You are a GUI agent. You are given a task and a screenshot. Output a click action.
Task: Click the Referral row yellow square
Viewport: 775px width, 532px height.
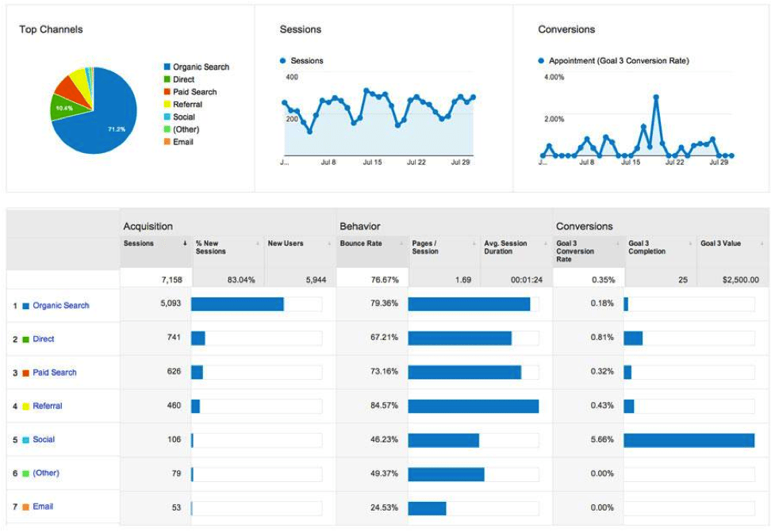click(25, 407)
